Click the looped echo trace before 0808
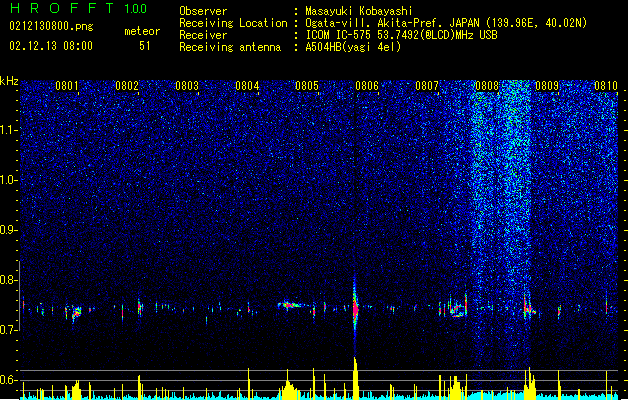Screen dimensions: 629x400 click(x=457, y=309)
